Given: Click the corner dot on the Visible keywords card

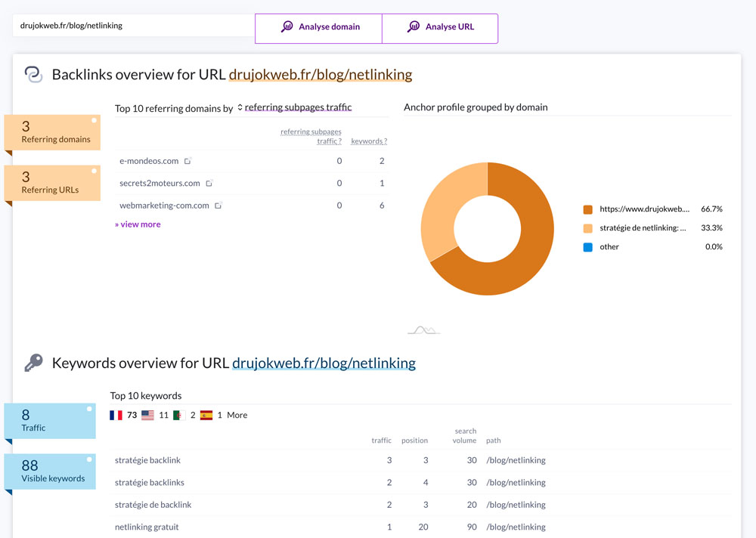Looking at the screenshot, I should tap(89, 459).
